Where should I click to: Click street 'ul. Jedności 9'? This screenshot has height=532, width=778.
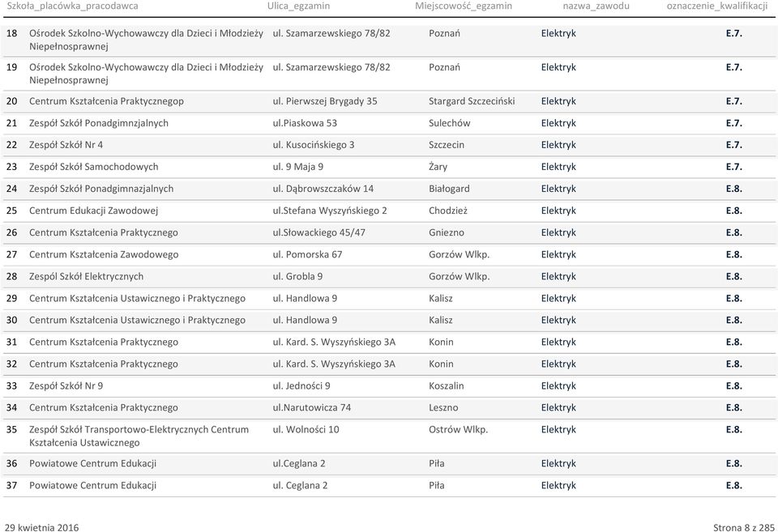point(301,385)
